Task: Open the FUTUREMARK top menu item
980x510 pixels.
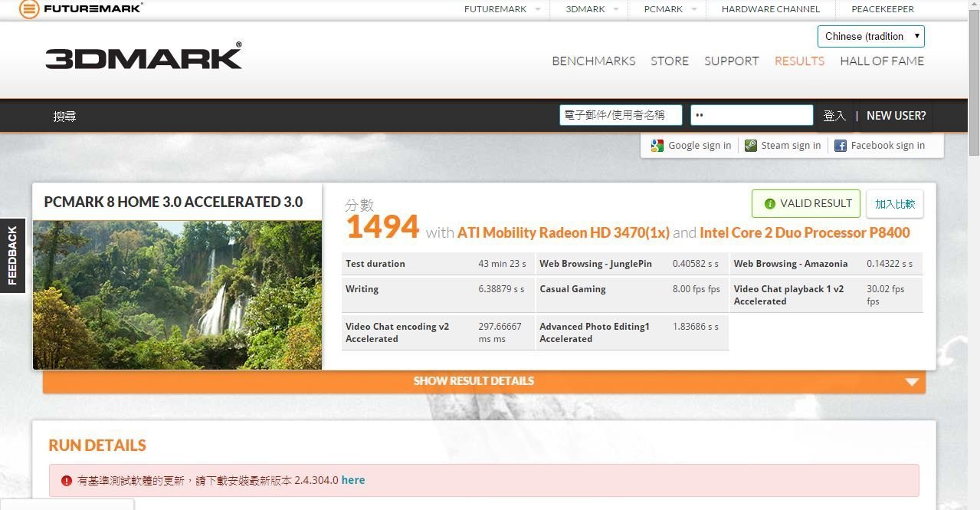Action: 495,9
